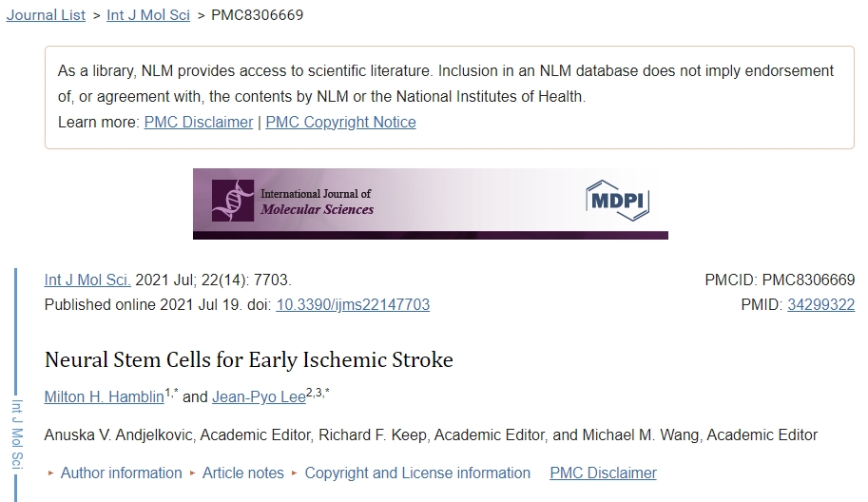Go to Int J Mol Sci breadcrumb
This screenshot has height=502, width=868.
pyautogui.click(x=148, y=15)
